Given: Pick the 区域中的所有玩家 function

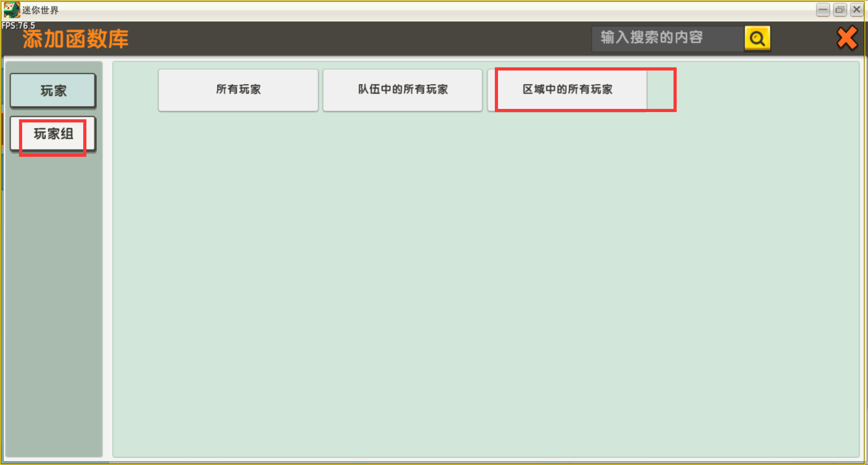Looking at the screenshot, I should [567, 90].
